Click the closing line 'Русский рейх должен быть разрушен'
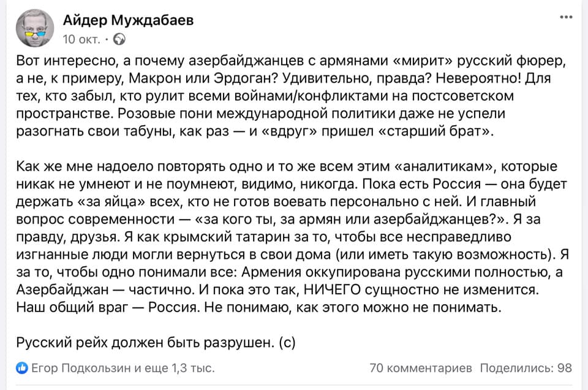Image resolution: width=588 pixels, height=390 pixels. 146,342
